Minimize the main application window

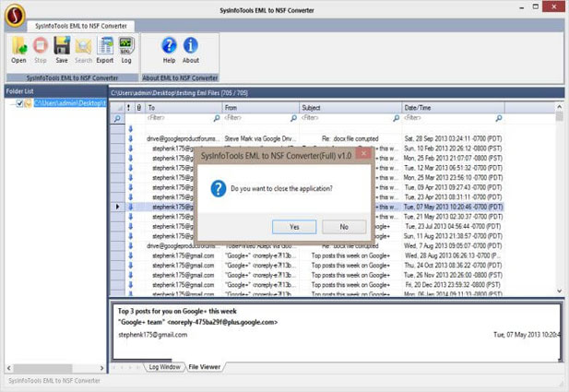click(522, 7)
